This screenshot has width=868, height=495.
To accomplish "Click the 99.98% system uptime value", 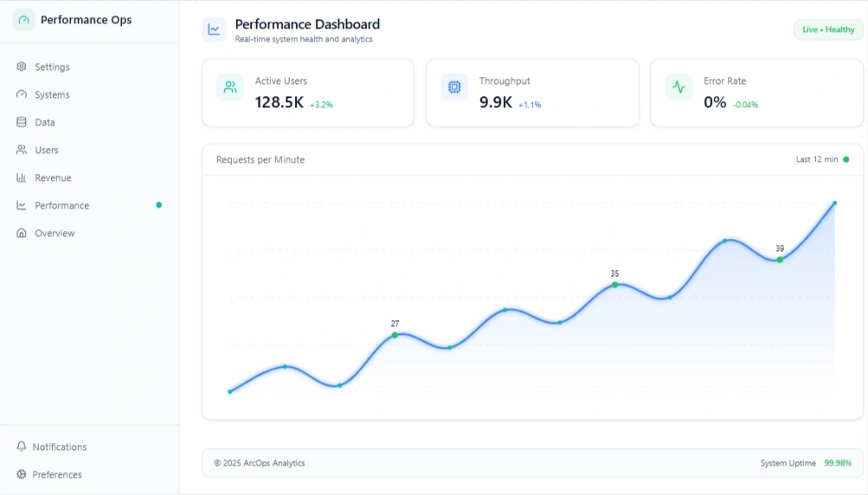I will [838, 463].
